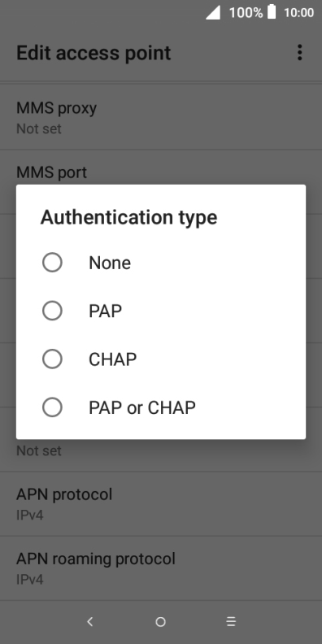Open the APN roaming protocol selector

161,568
